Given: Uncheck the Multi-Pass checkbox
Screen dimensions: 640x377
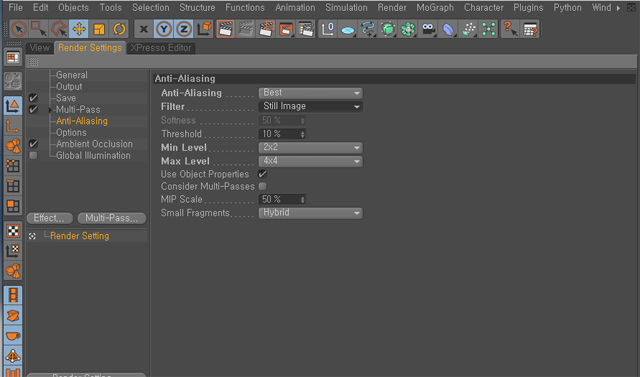Looking at the screenshot, I should tap(33, 109).
